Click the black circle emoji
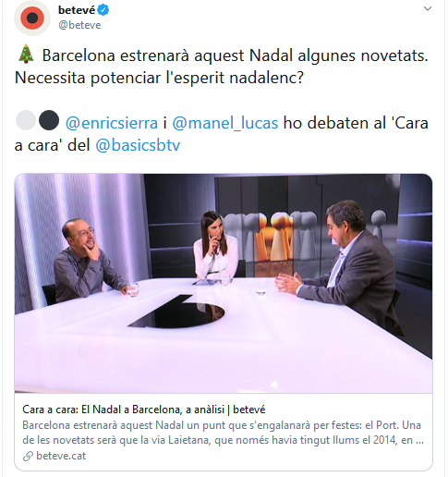 pos(49,120)
